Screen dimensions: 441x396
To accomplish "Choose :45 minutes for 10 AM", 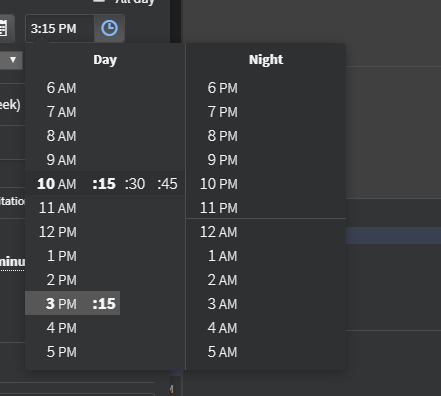I will (167, 184).
